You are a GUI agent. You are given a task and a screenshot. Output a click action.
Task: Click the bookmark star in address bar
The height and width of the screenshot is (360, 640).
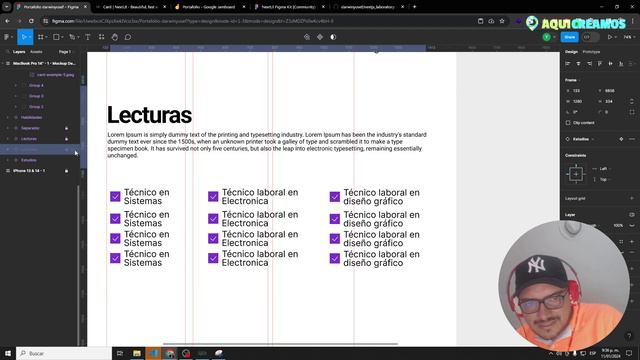coord(502,21)
